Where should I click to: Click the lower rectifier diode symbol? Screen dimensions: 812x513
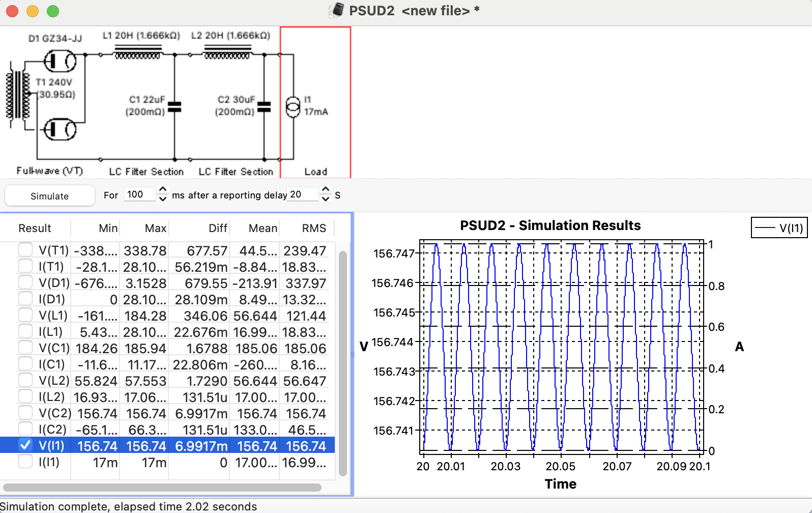60,129
